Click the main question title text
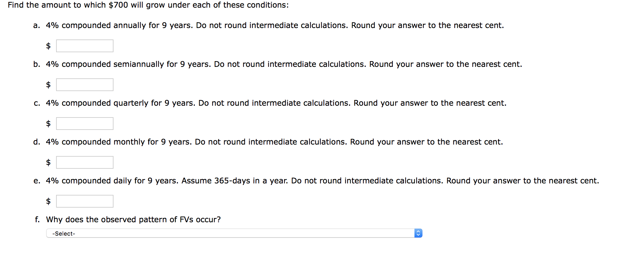 pos(148,5)
